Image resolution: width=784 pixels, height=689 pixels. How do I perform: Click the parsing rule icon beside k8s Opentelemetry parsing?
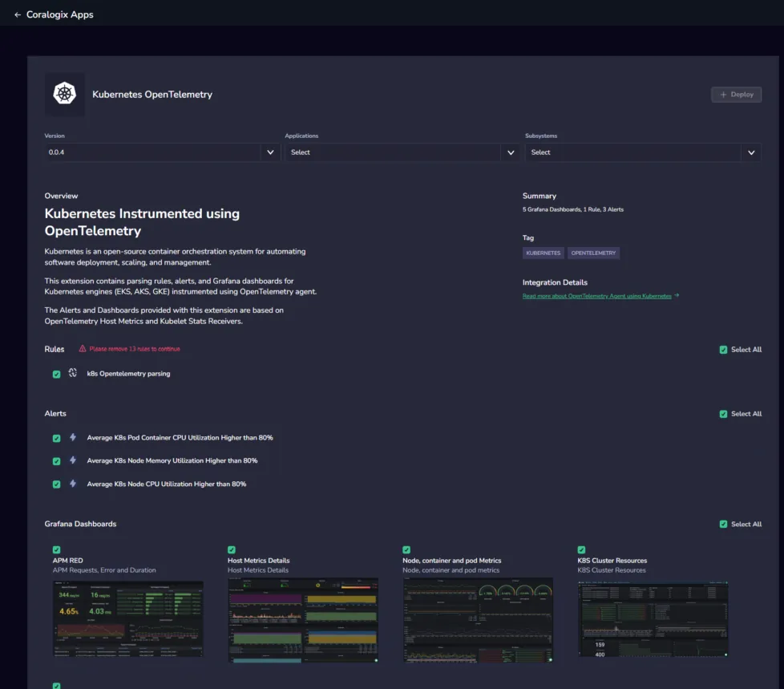[x=72, y=373]
